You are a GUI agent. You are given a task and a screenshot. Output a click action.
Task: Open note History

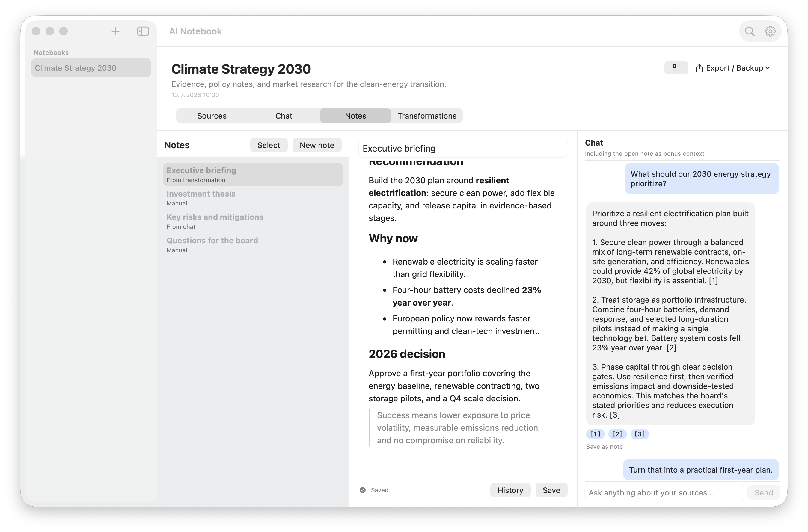coord(510,490)
